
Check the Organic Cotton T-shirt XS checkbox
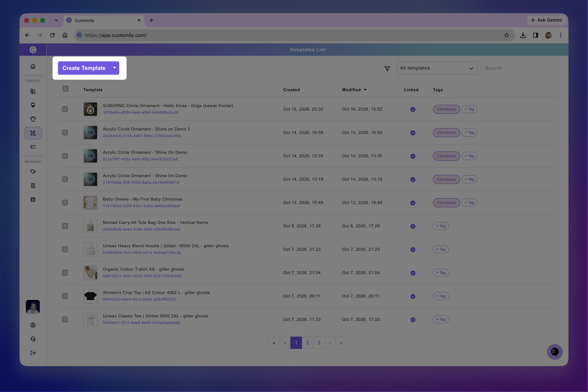65,273
